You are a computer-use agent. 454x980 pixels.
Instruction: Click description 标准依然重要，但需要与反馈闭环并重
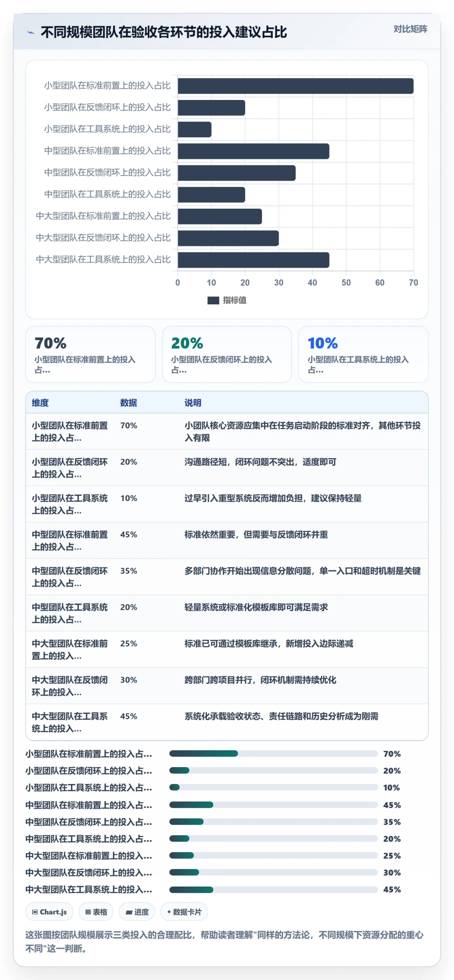(256, 535)
